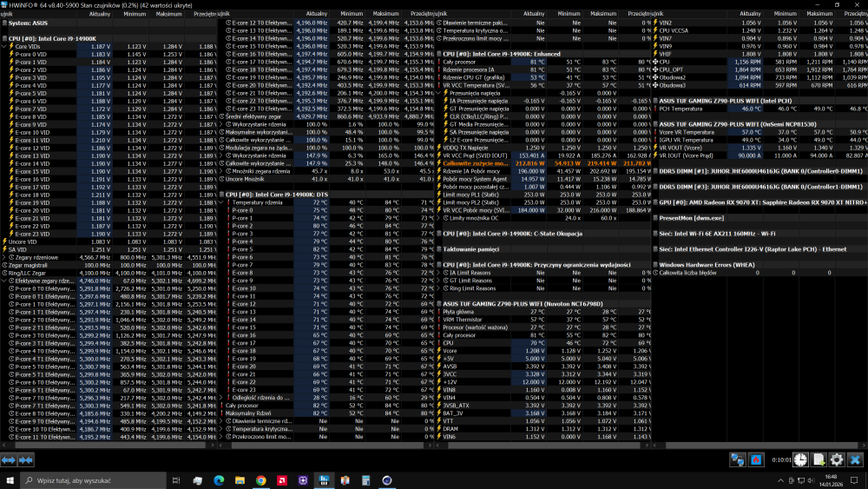Viewport: 868px width, 489px height.
Task: Start logging with the document-plus icon
Action: coord(819,459)
